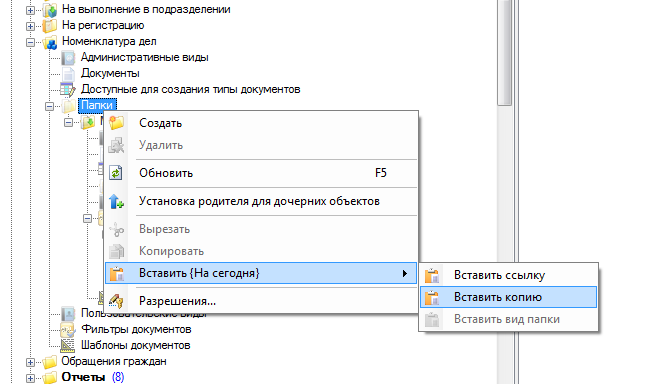Click the 'На регистрацию' folder icon
The image size is (654, 384).
(50, 26)
